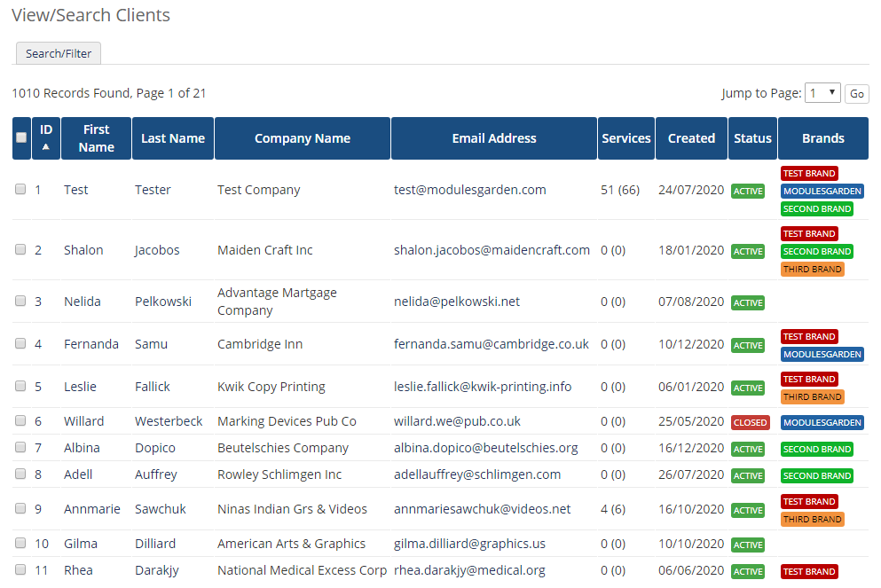The image size is (881, 588).
Task: Click client first name Nelida
Action: [x=82, y=301]
